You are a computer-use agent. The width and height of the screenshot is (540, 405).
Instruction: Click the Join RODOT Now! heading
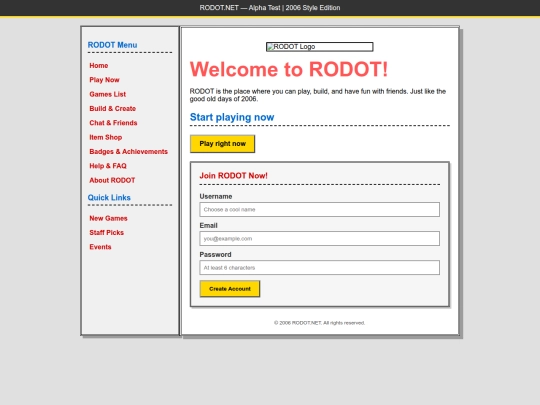[x=233, y=176]
